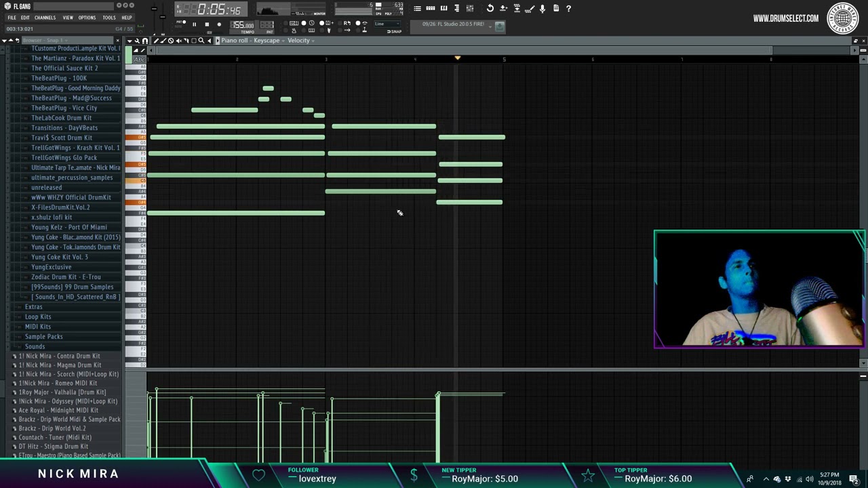Open the OPTIONS menu

coord(87,18)
